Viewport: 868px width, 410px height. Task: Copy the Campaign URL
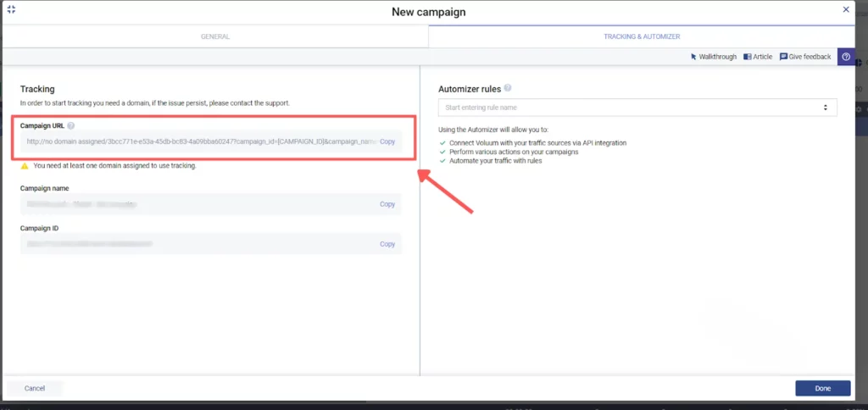click(387, 141)
